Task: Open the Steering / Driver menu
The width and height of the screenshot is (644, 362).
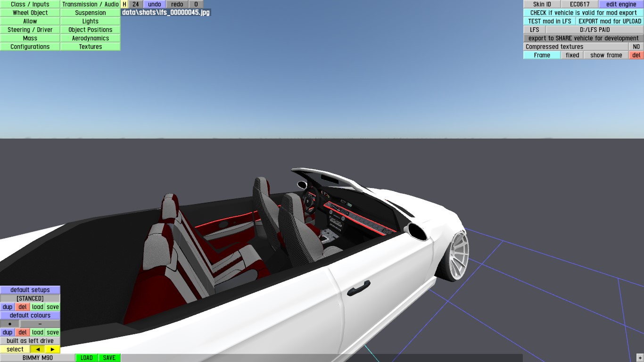Action: pyautogui.click(x=30, y=30)
